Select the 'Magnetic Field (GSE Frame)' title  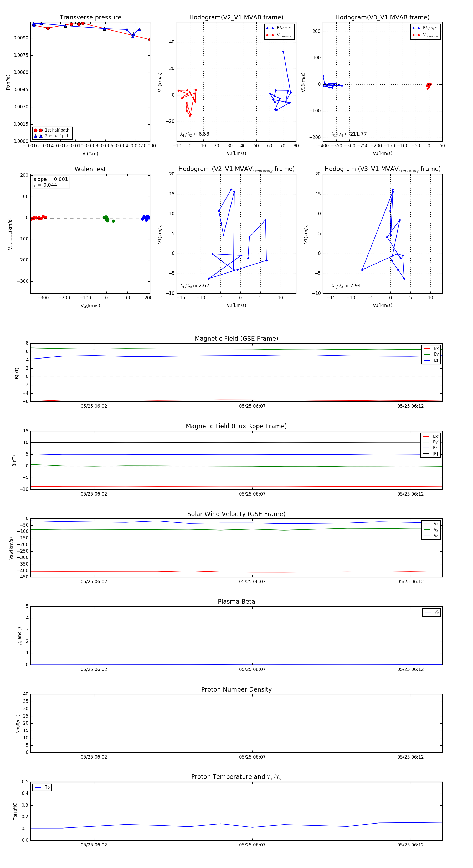tap(236, 339)
